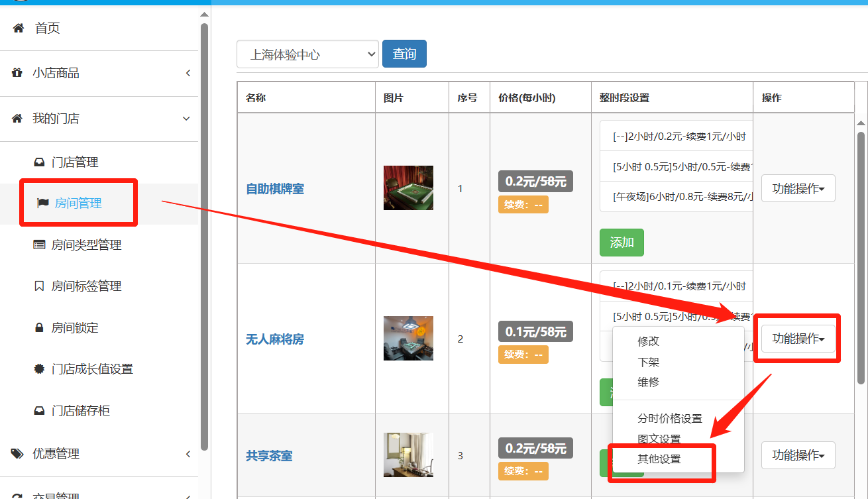Click the 共享茶室 room thumbnail image

(408, 455)
